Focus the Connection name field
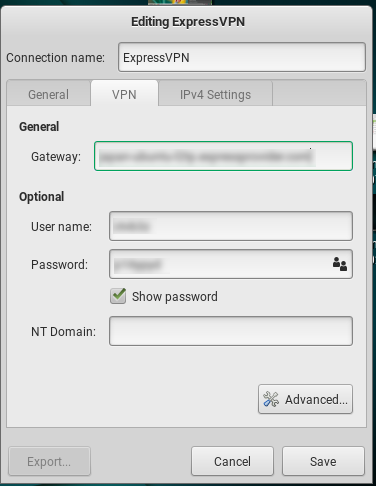The height and width of the screenshot is (486, 376). point(242,57)
